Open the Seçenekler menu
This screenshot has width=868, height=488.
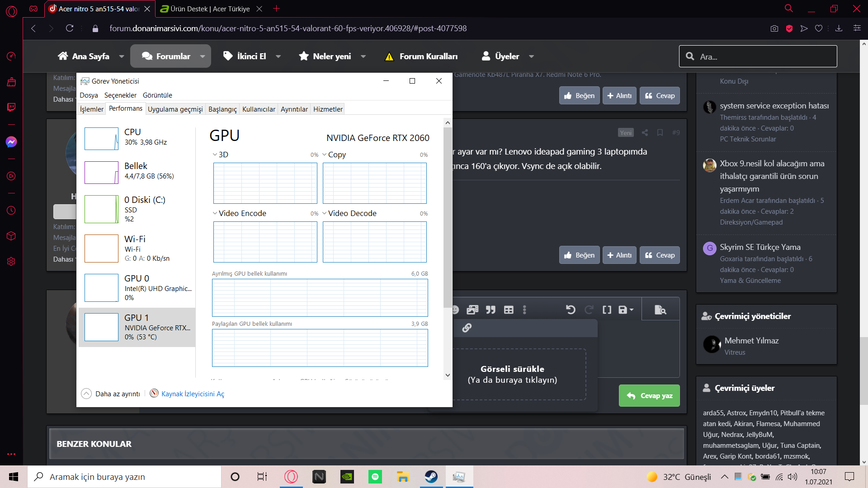point(120,95)
